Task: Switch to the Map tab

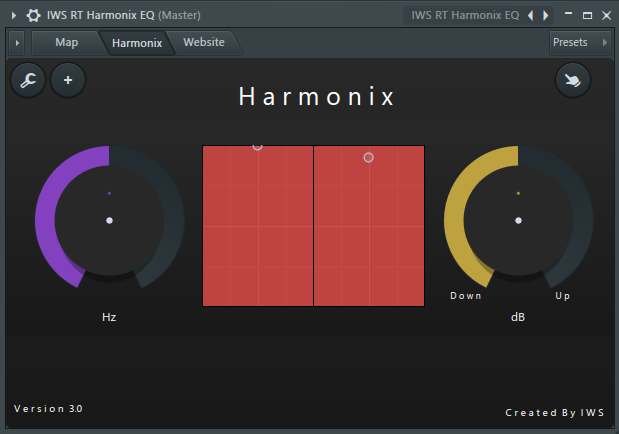Action: (x=67, y=42)
